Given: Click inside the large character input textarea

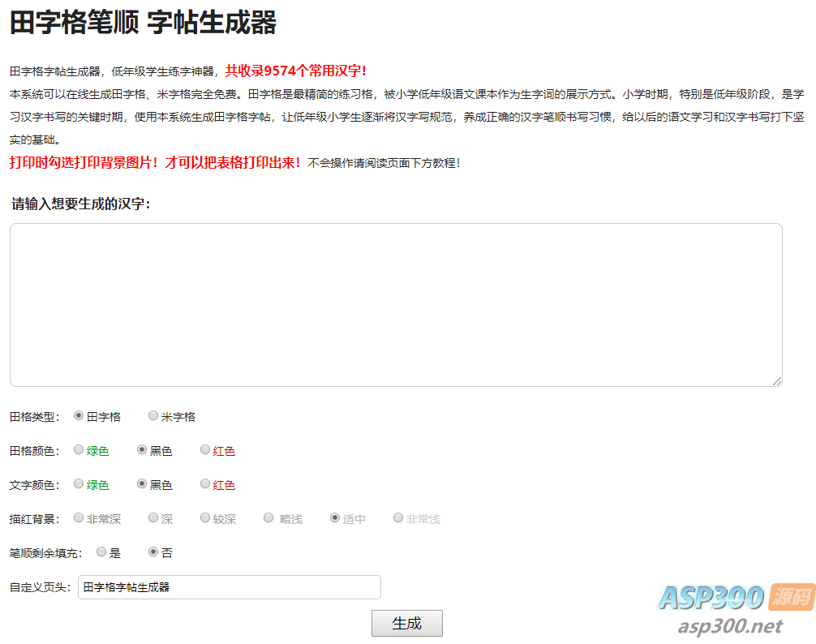Looking at the screenshot, I should (396, 305).
